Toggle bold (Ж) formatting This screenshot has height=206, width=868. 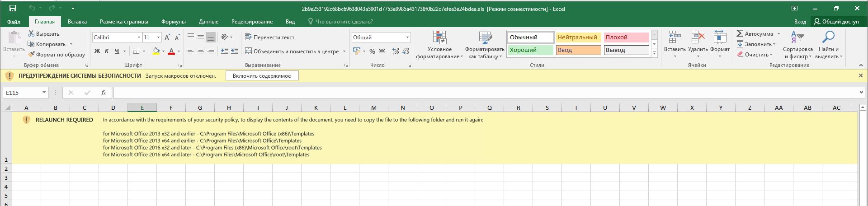(x=97, y=51)
